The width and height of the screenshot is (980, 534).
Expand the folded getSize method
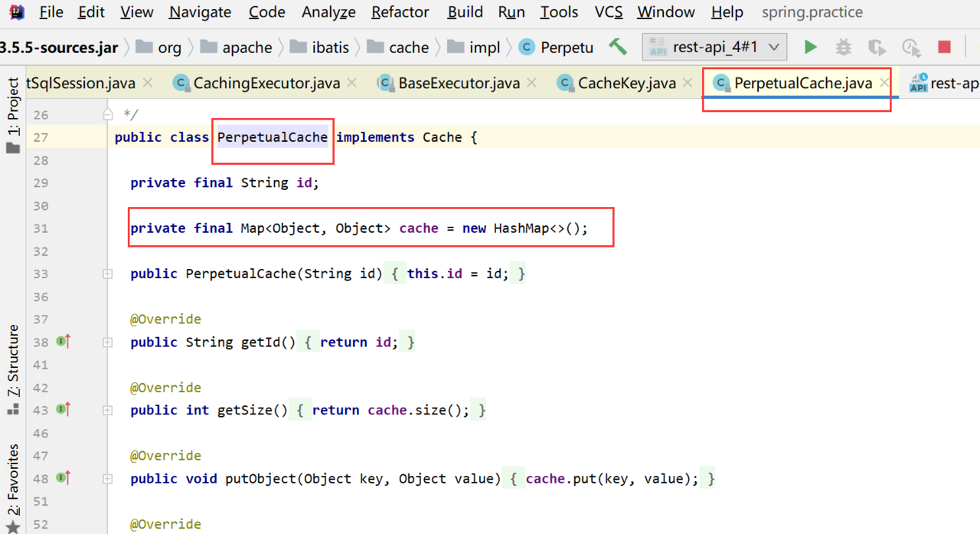[x=108, y=410]
